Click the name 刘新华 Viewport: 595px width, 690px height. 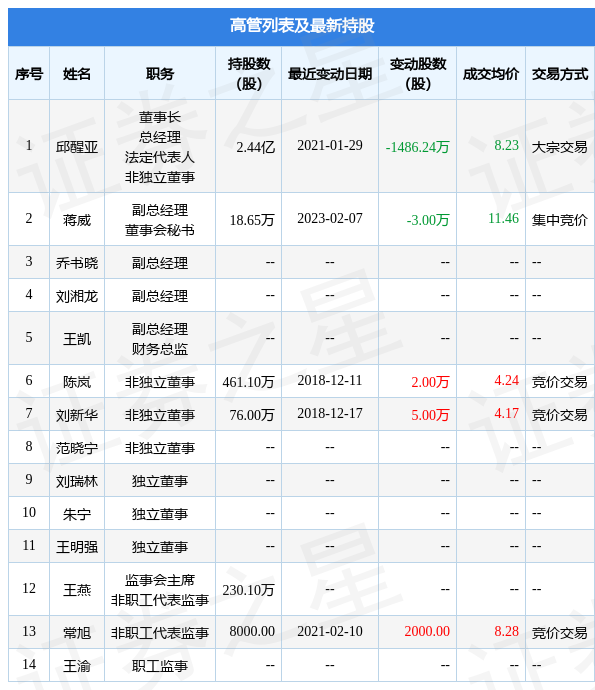click(77, 415)
